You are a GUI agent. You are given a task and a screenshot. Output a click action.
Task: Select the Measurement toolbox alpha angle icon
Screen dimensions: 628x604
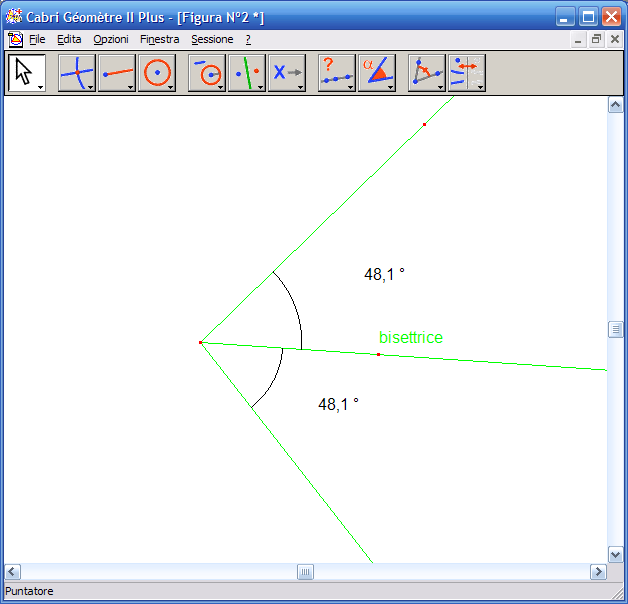tap(377, 73)
